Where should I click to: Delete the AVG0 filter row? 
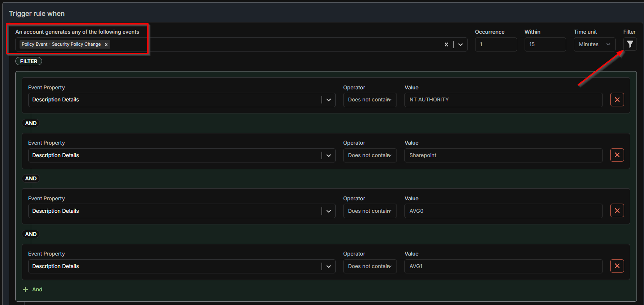[617, 211]
